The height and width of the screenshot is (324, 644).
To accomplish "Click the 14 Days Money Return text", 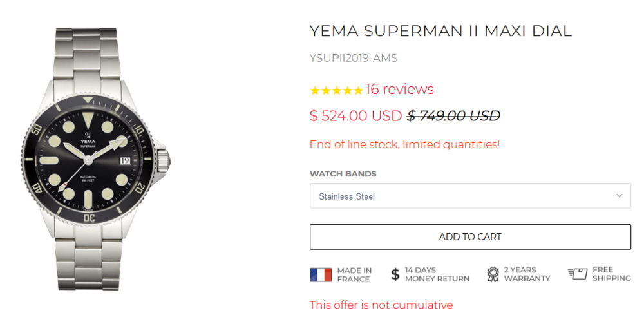I will [x=437, y=275].
